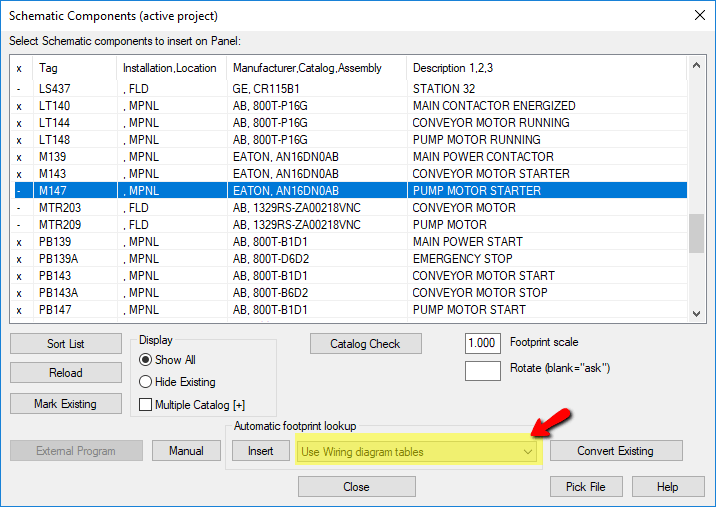The width and height of the screenshot is (716, 507).
Task: Select the PB139A row
Action: [x=351, y=259]
